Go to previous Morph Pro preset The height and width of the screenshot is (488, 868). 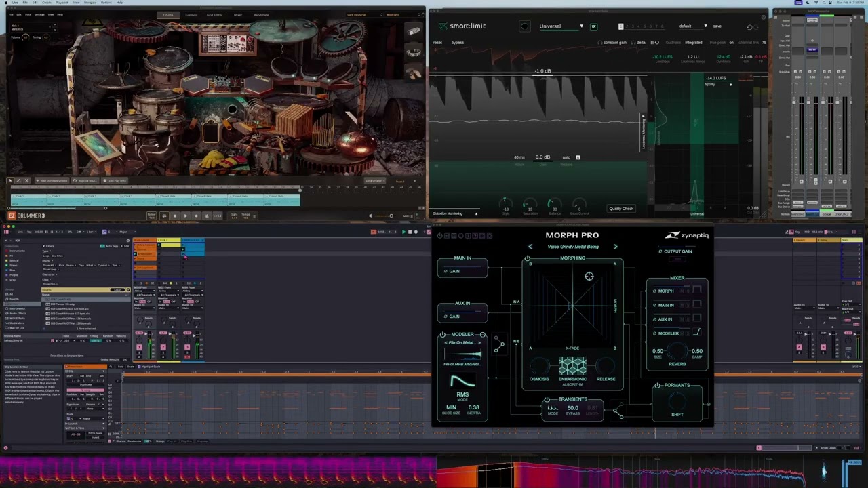coord(530,247)
